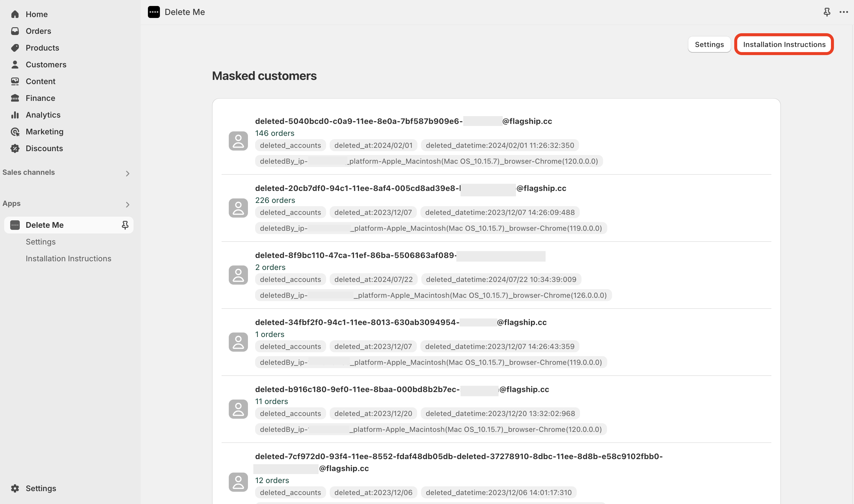Screen dimensions: 854x504
Task: Click tag deleted_at:2024/07/22
Action: [374, 280]
